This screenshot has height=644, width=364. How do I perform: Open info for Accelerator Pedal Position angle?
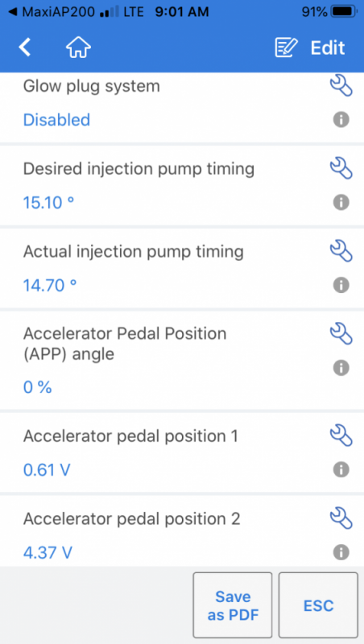coord(341,368)
